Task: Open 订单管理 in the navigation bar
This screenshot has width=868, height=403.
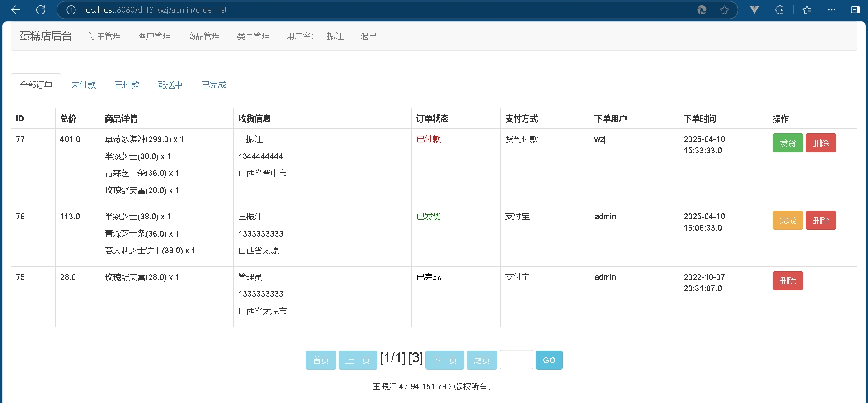Action: [104, 36]
